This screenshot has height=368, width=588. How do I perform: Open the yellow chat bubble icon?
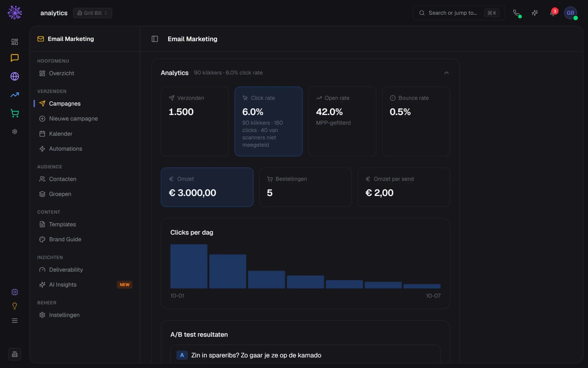point(15,58)
